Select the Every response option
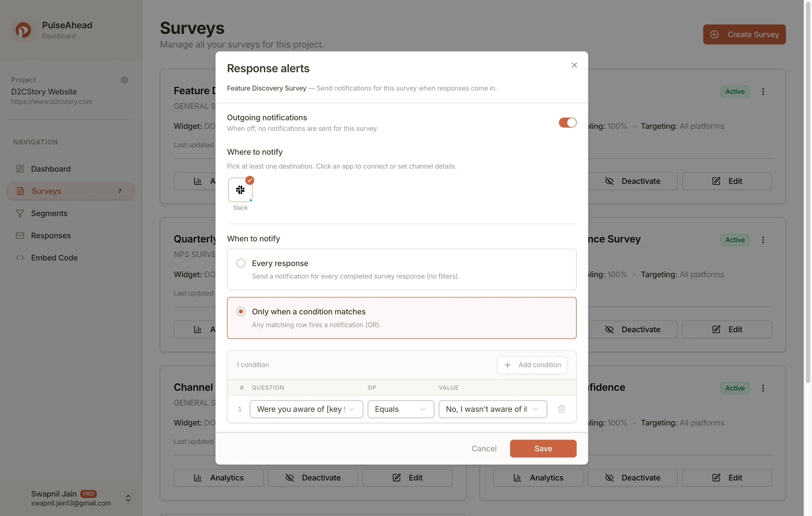Screen dimensions: 812x516 click(x=240, y=263)
